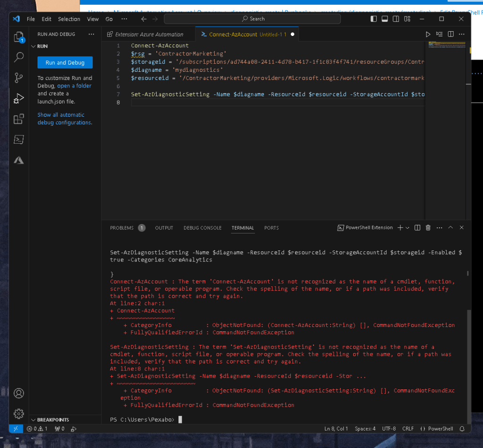Switch to the PORTS tab

click(x=271, y=228)
